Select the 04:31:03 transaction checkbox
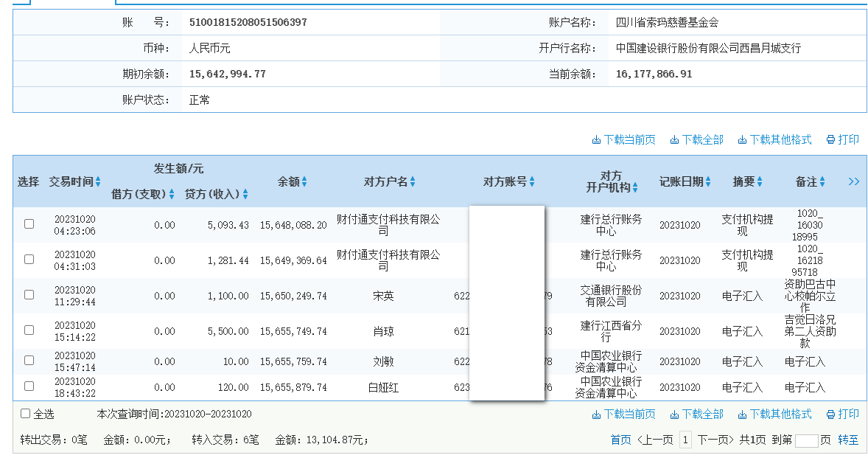Image resolution: width=868 pixels, height=458 pixels. pos(29,260)
